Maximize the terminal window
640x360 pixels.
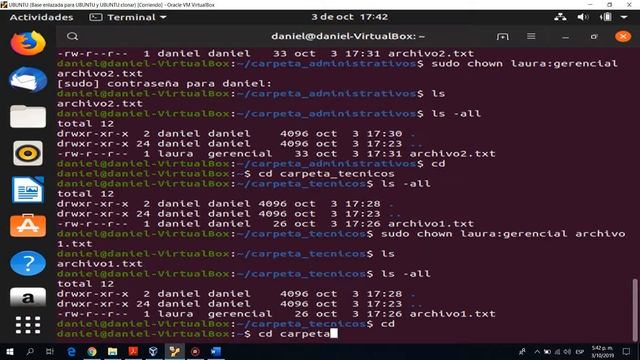click(594, 37)
